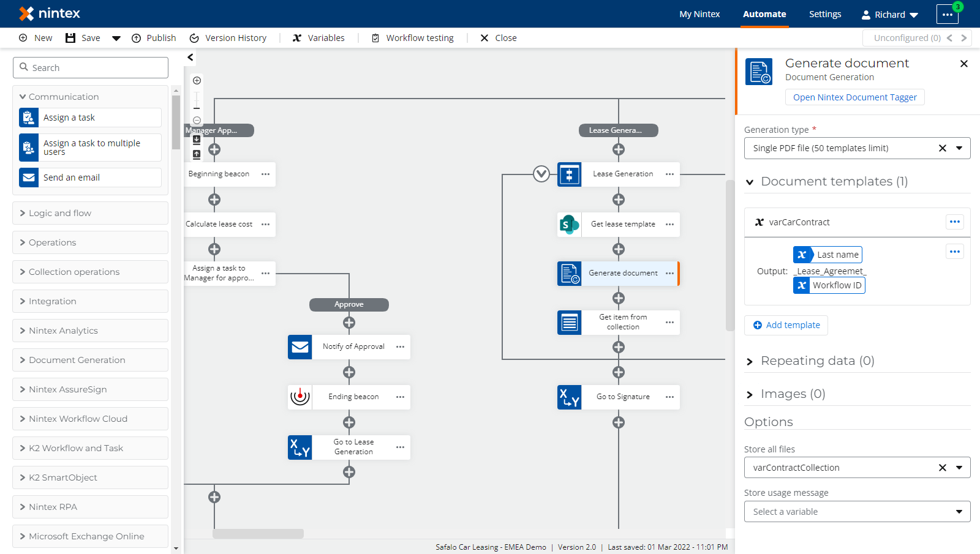Click inside the actions Search field
Viewport: 980px width, 554px height.
[x=90, y=67]
